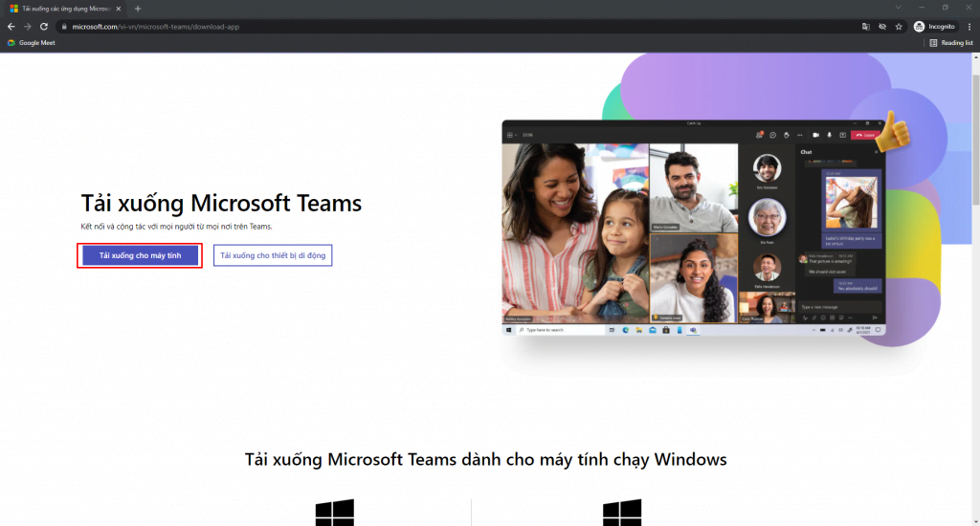980x526 pixels.
Task: Minimize the Chrome window
Action: (x=922, y=8)
